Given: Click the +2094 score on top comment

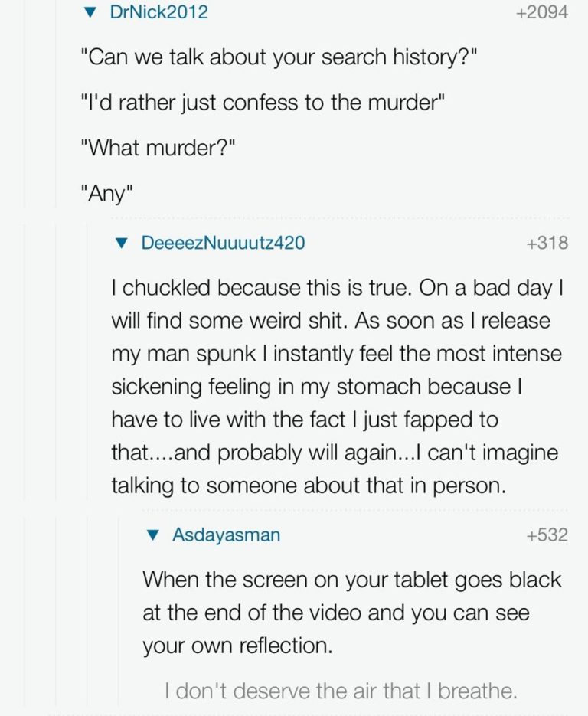Looking at the screenshot, I should pyautogui.click(x=542, y=12).
